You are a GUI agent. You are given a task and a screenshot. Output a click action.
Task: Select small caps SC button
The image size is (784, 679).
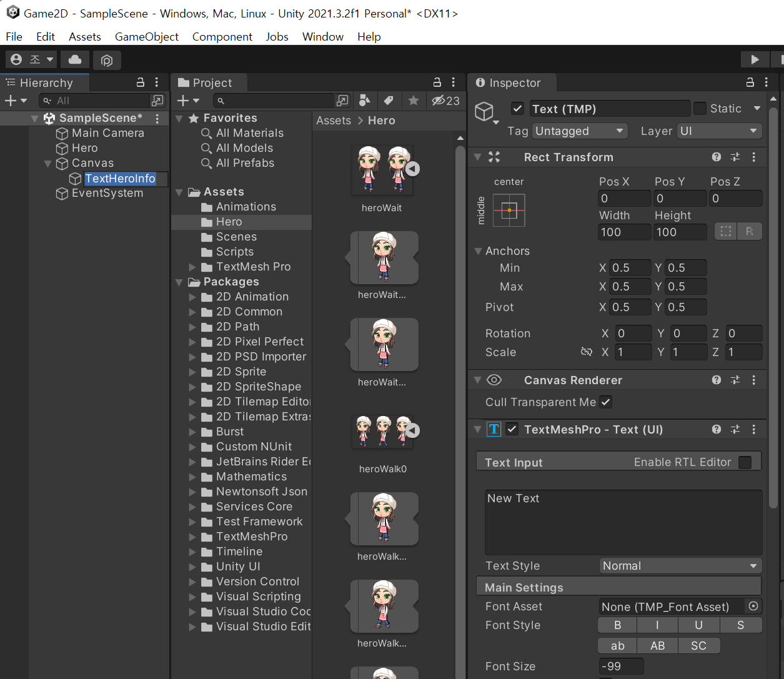[699, 646]
